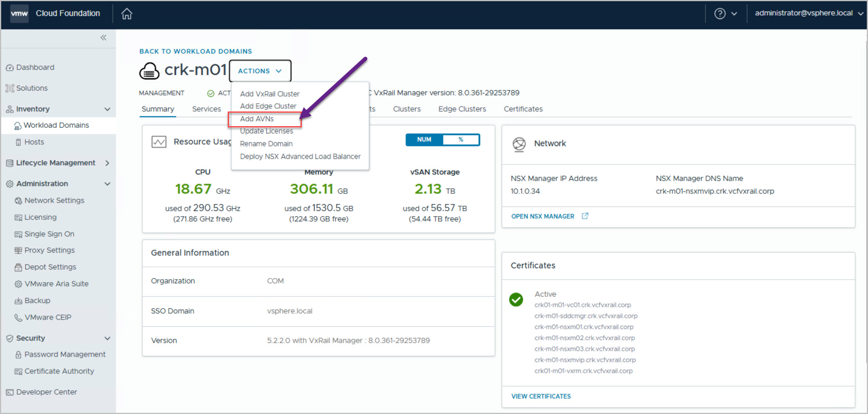Collapse the Inventory section chevron
The height and width of the screenshot is (414, 868).
[x=107, y=109]
